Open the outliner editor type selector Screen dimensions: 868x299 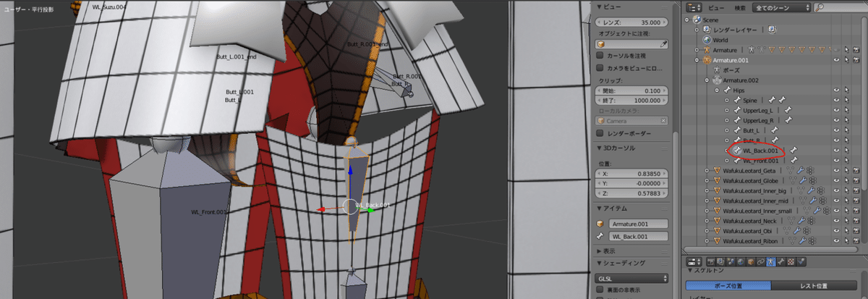pos(693,7)
